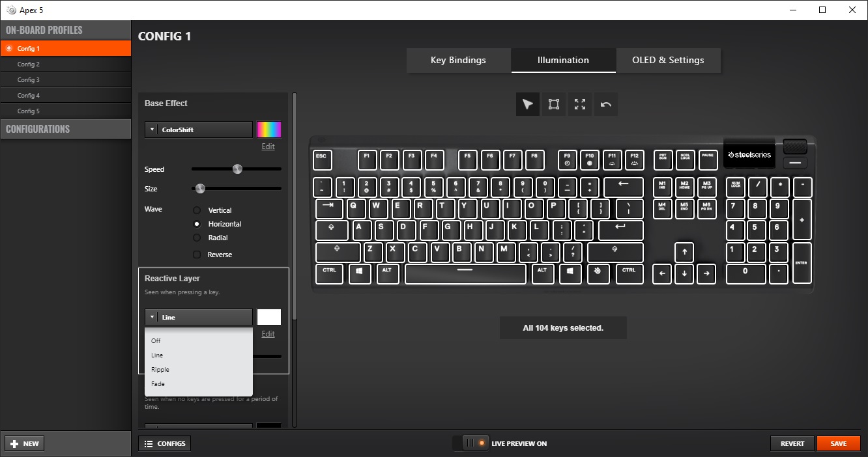Select the NUM LOCK key

pos(736,187)
